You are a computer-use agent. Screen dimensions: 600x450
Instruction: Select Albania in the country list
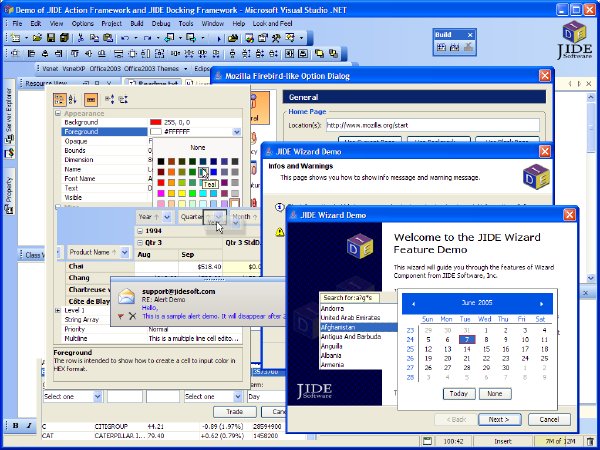331,355
